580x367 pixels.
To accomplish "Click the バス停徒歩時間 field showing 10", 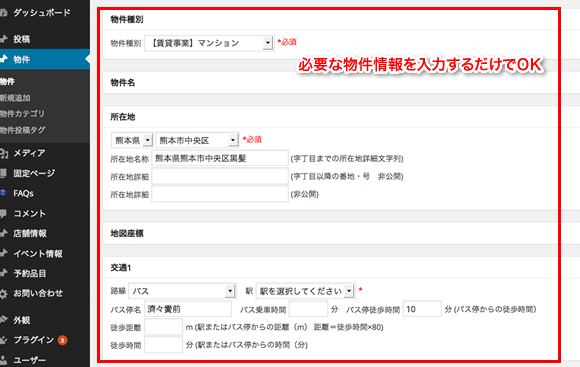I will [422, 309].
